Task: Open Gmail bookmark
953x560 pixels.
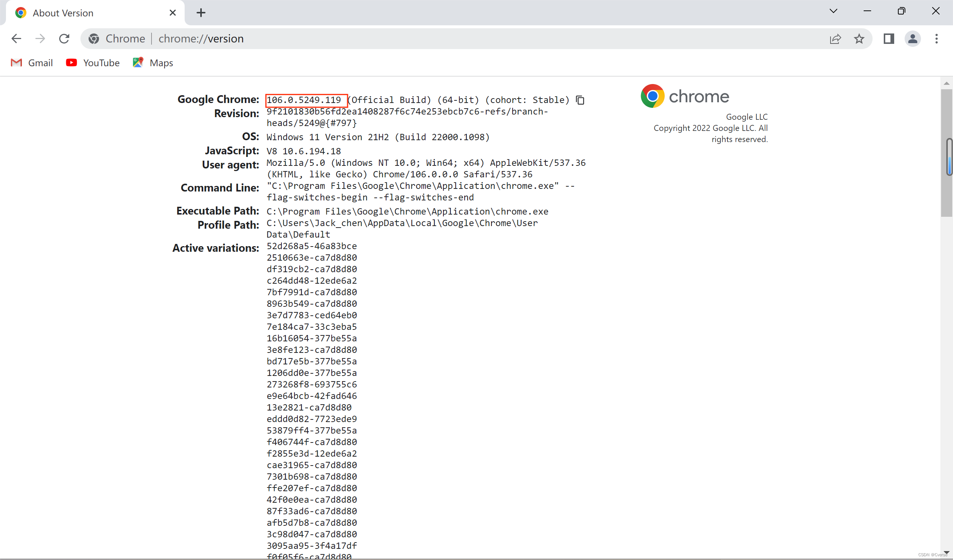Action: [x=32, y=63]
